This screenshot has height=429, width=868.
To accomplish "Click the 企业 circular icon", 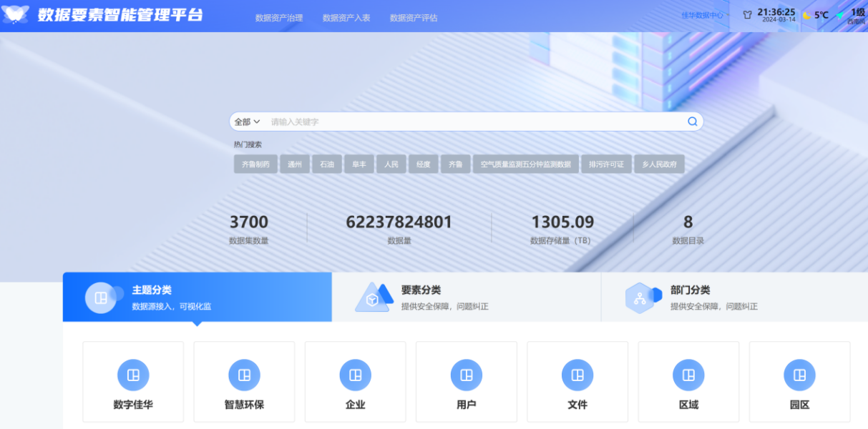I will click(x=355, y=374).
